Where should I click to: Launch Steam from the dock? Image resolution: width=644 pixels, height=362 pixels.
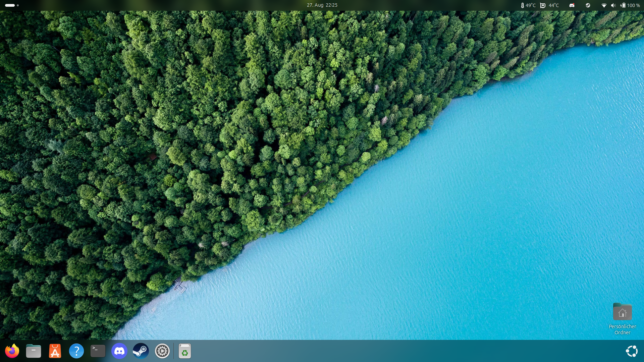(x=141, y=351)
